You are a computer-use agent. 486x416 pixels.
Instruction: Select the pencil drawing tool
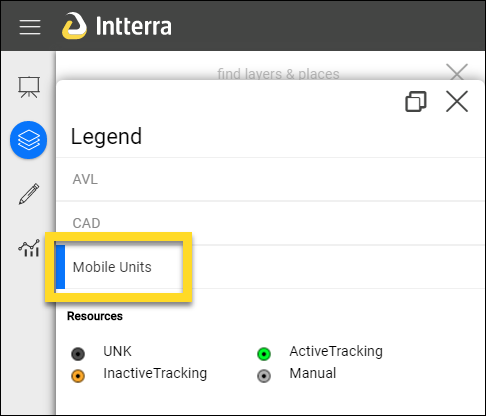coord(29,194)
